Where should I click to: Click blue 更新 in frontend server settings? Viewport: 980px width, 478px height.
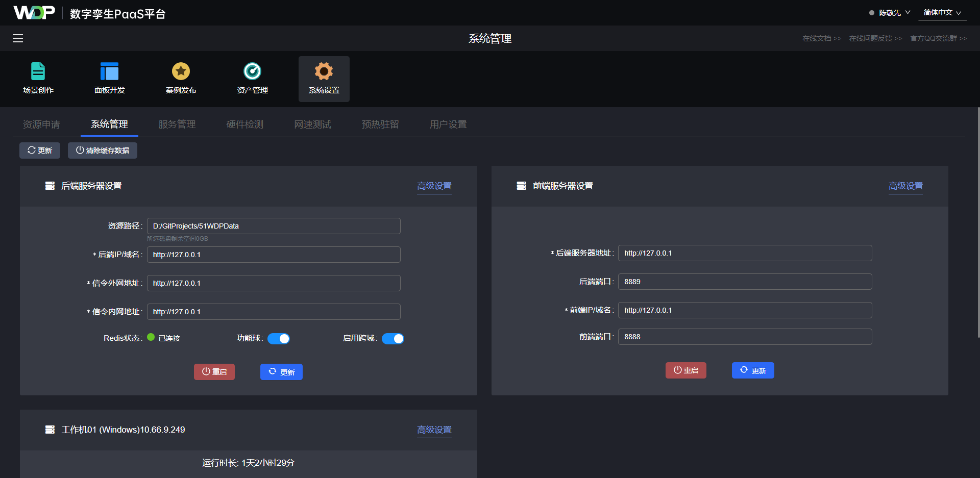[x=753, y=370]
